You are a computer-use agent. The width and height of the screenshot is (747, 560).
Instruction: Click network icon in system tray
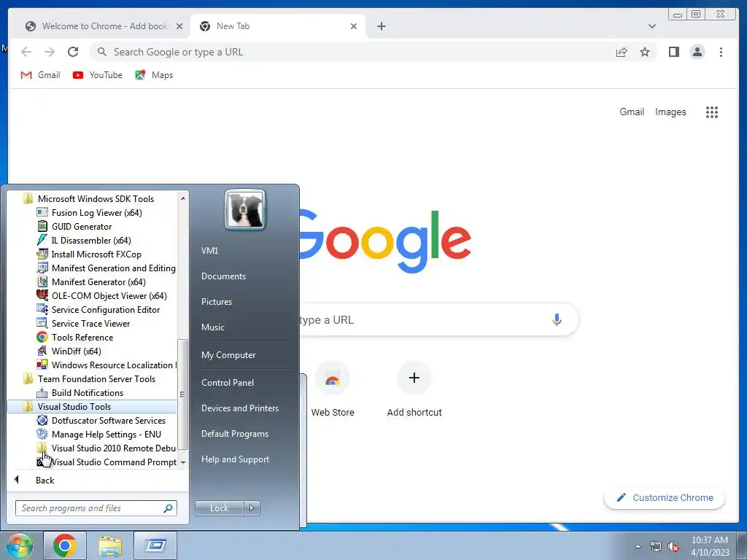(656, 546)
